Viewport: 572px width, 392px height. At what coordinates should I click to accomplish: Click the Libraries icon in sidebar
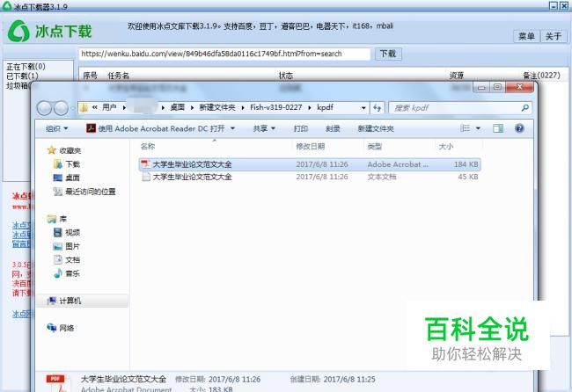click(x=51, y=219)
